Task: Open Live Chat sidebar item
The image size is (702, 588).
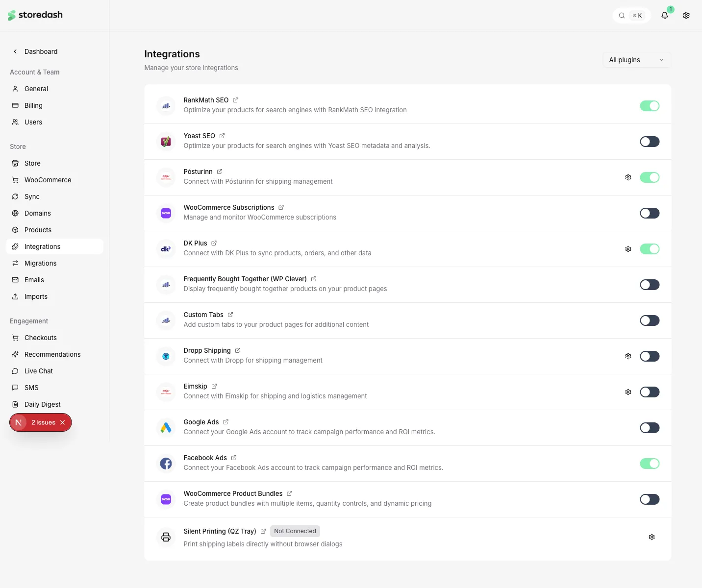Action: [x=55, y=371]
